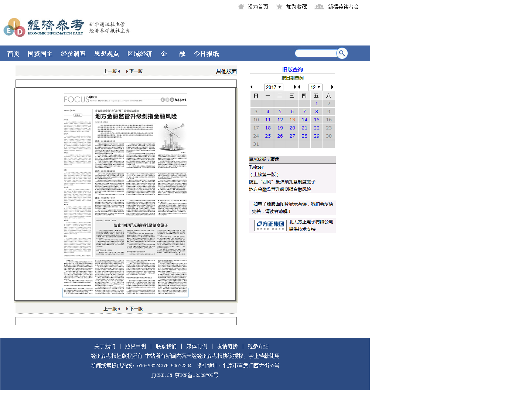The height and width of the screenshot is (398, 532).
Task: Open 首页 in the navigation bar
Action: 13,54
